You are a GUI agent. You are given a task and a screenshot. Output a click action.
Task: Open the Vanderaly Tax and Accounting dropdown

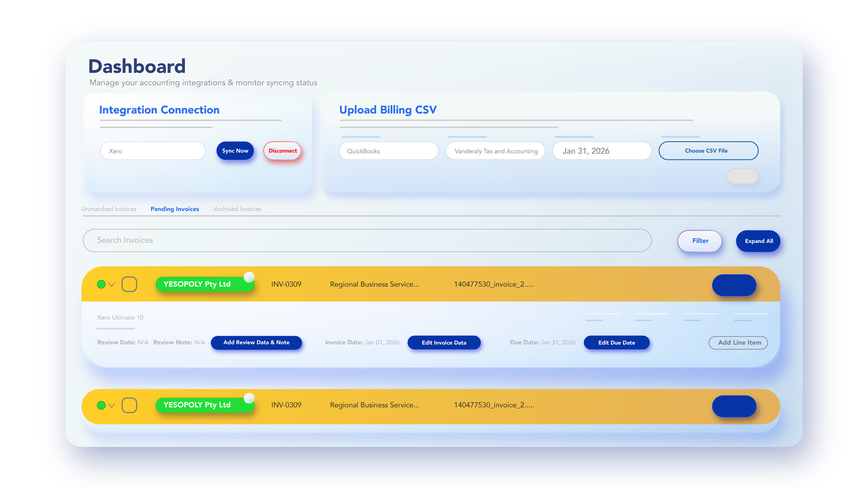point(495,151)
